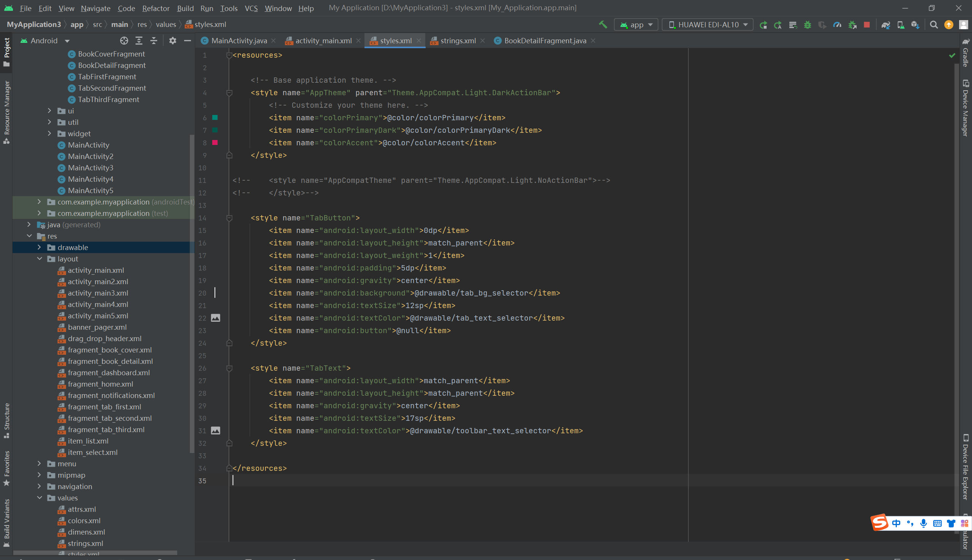Open the app run configuration dropdown

636,24
